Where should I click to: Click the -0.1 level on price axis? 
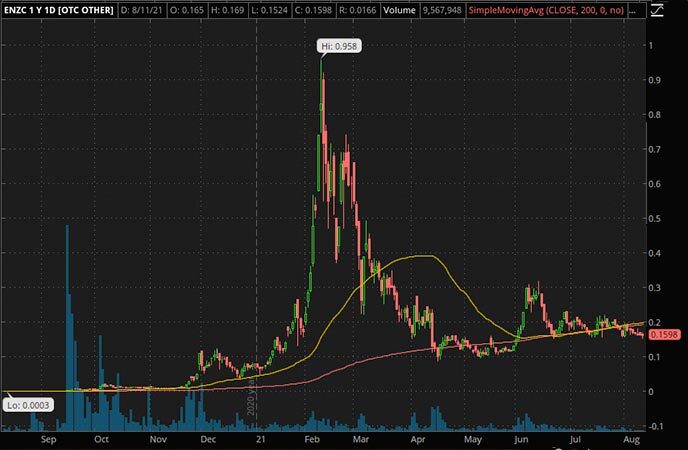click(655, 427)
